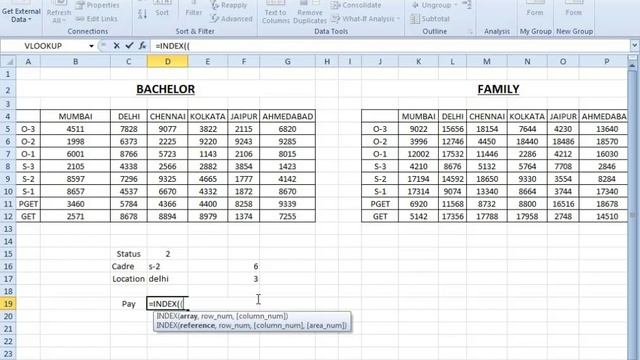
Task: Click the Name Box showing VLOOKUP
Action: (43, 46)
